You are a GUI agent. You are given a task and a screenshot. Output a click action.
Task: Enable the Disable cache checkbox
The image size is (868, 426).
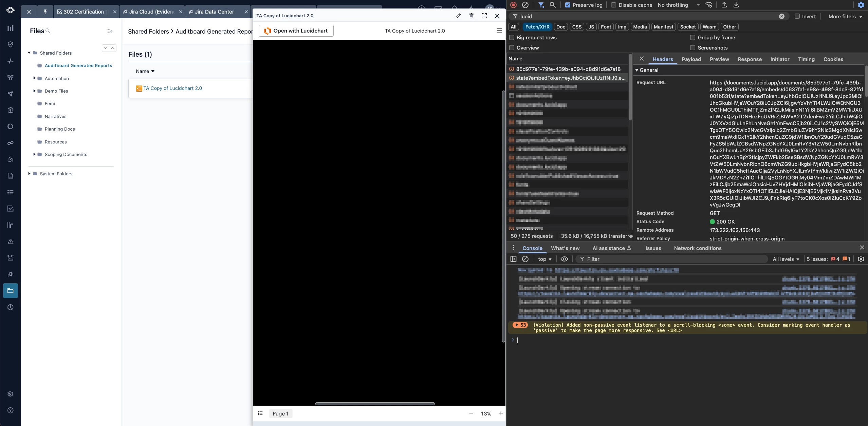(x=613, y=5)
